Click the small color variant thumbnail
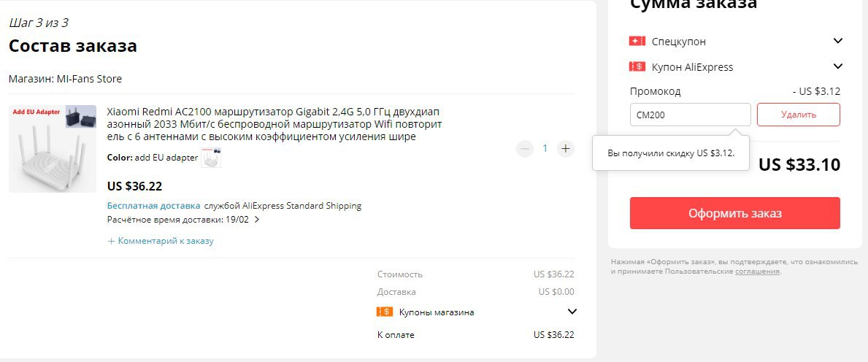This screenshot has width=868, height=362. click(211, 158)
